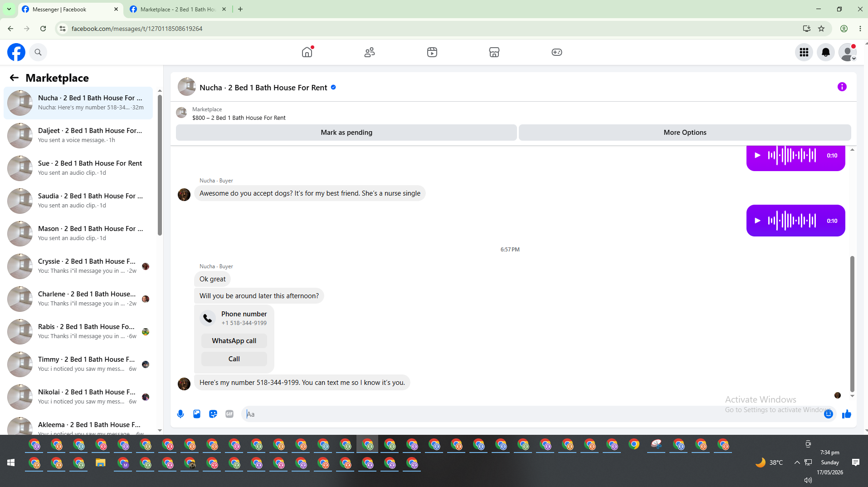The image size is (868, 487).
Task: Open the notifications bell
Action: tap(826, 52)
